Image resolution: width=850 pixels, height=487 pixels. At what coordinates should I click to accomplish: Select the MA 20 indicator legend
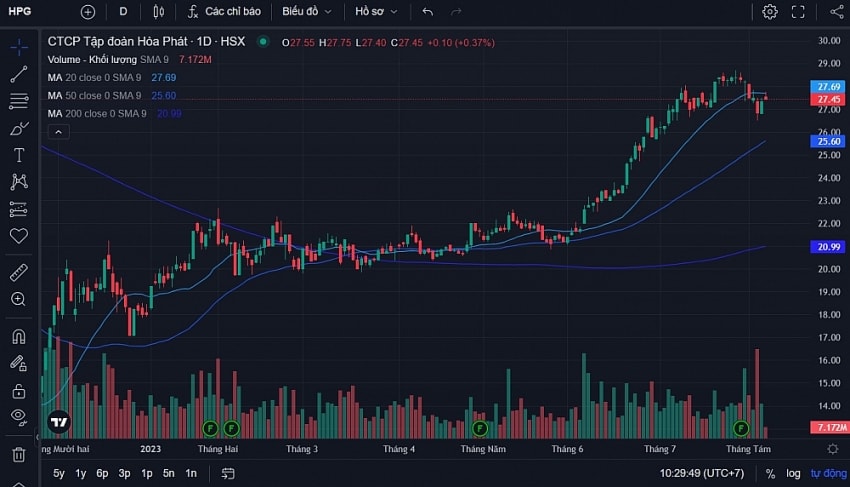(94, 78)
